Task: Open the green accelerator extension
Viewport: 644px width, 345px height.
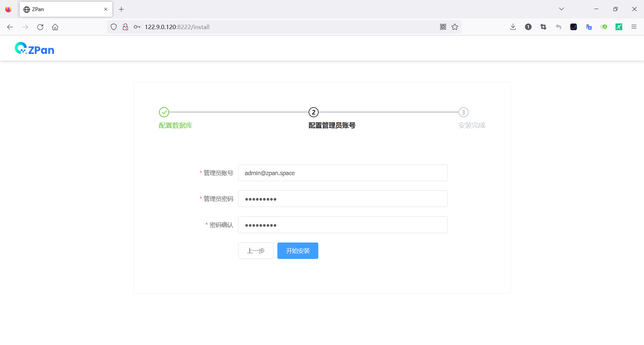Action: (619, 27)
